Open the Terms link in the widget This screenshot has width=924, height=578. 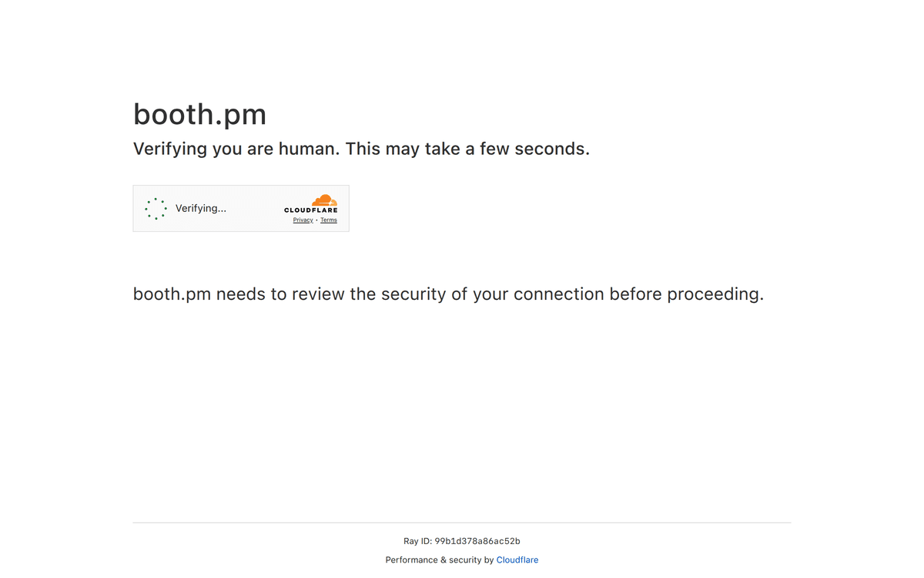coord(329,220)
